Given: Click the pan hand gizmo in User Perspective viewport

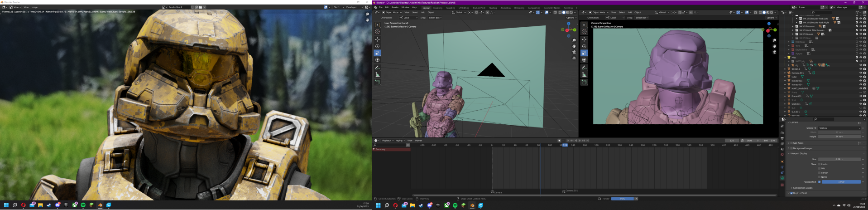Looking at the screenshot, I should tap(574, 46).
